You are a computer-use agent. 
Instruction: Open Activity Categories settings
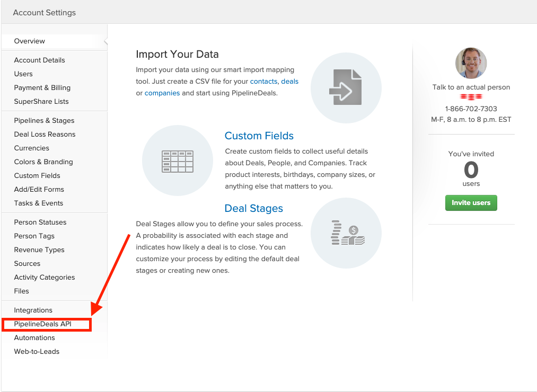click(x=44, y=277)
